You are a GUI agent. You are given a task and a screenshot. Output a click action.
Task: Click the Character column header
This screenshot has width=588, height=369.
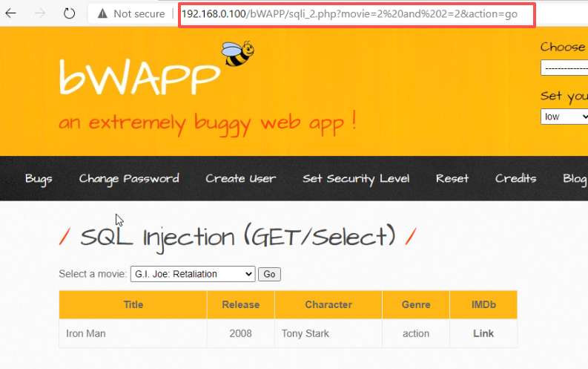coord(328,305)
